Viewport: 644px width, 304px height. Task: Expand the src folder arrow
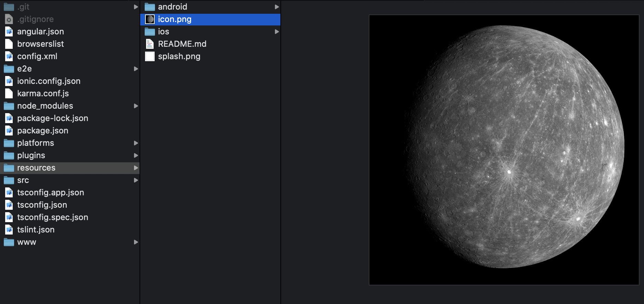coord(136,180)
